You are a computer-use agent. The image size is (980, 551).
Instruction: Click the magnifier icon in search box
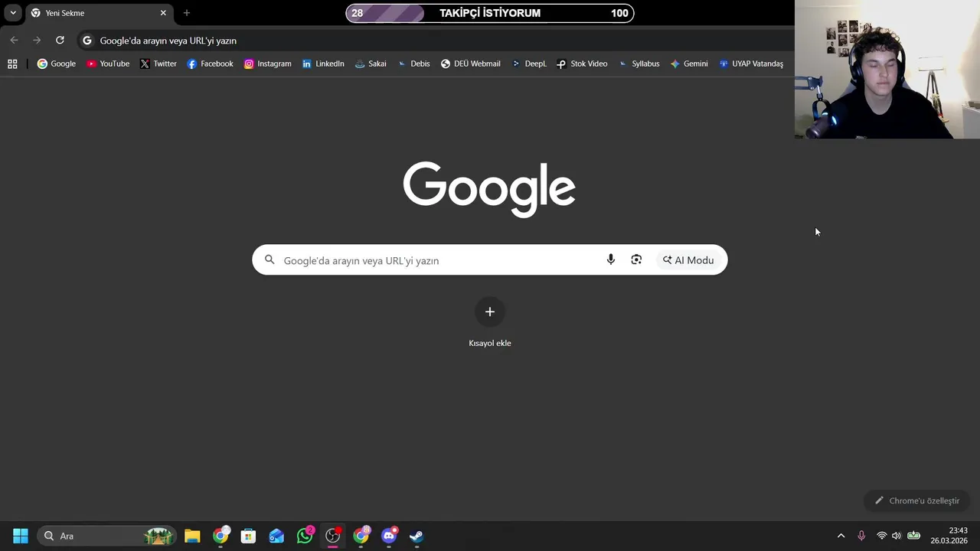pos(269,260)
